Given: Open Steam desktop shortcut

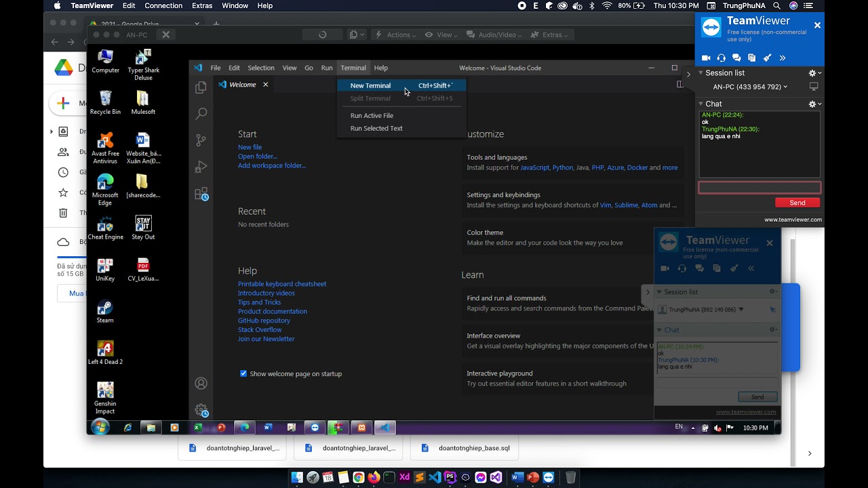Looking at the screenshot, I should [105, 312].
